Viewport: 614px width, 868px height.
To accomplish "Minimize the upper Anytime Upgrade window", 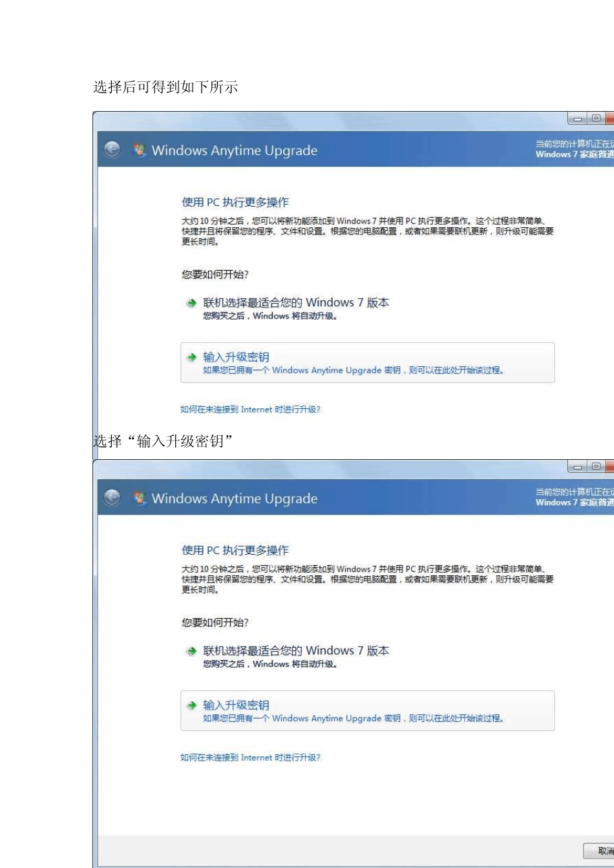I will pyautogui.click(x=578, y=119).
